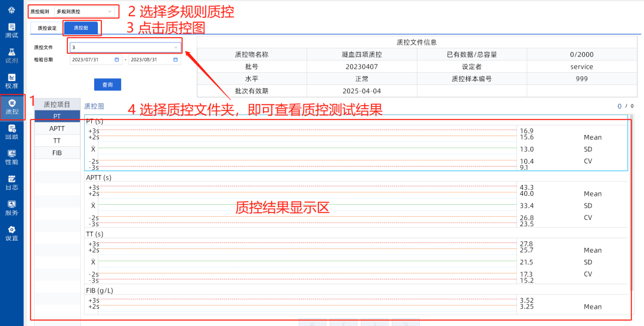Click the app logo at sidebar top
This screenshot has width=644, height=326.
tap(12, 9)
